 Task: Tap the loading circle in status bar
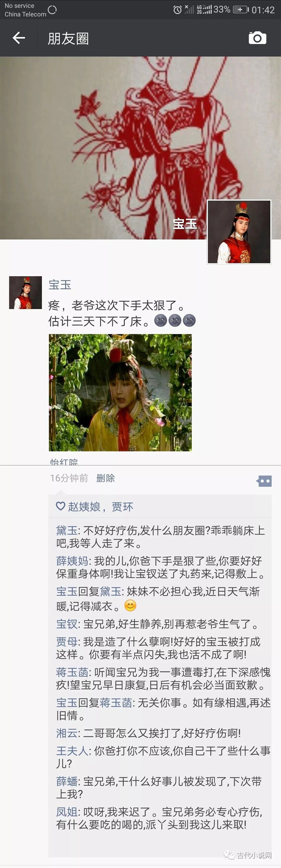pos(52,10)
